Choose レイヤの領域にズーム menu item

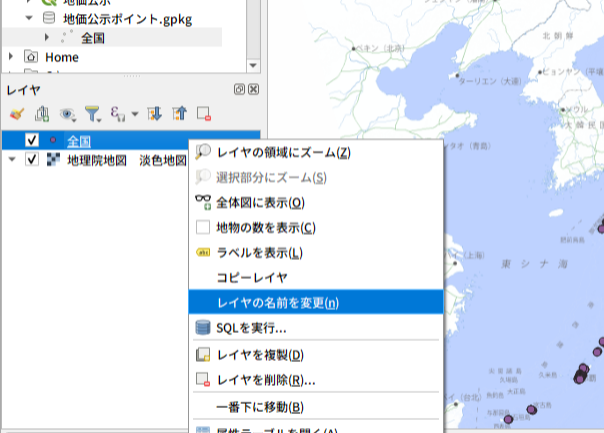283,152
